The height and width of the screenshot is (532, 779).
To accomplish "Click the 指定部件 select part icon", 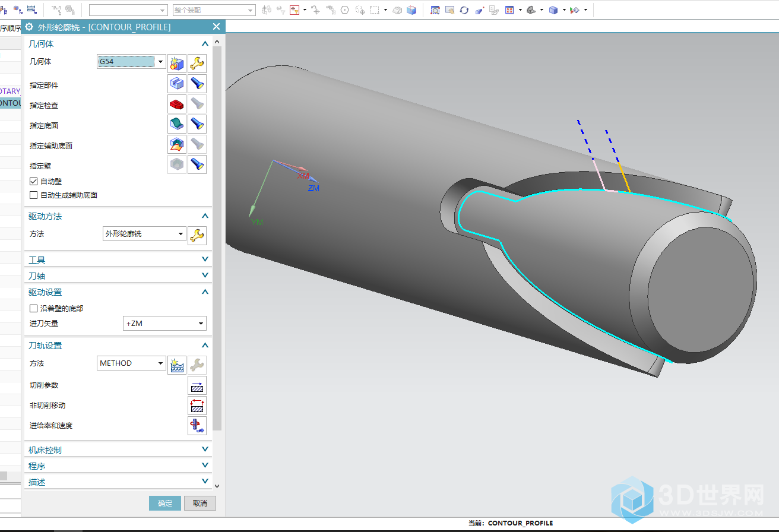I will pos(177,84).
